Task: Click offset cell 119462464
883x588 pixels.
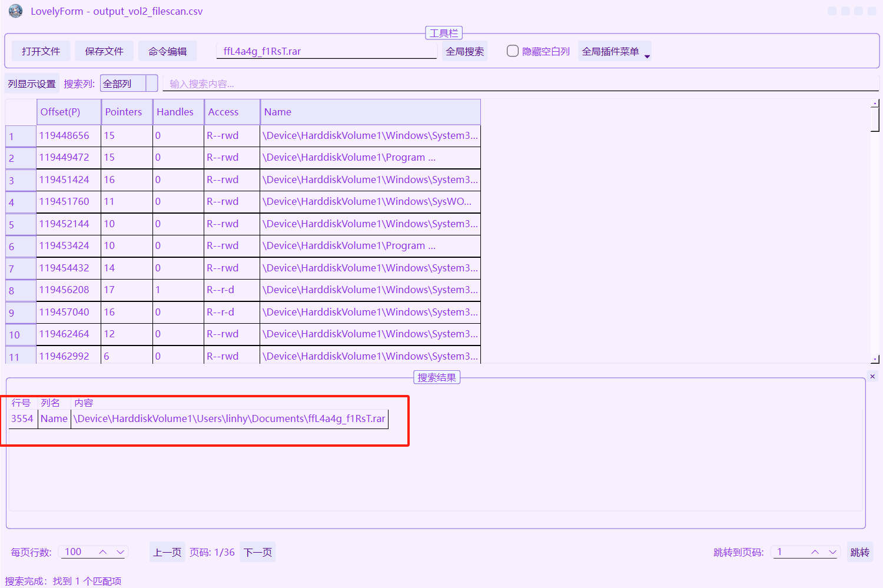Action: point(69,334)
